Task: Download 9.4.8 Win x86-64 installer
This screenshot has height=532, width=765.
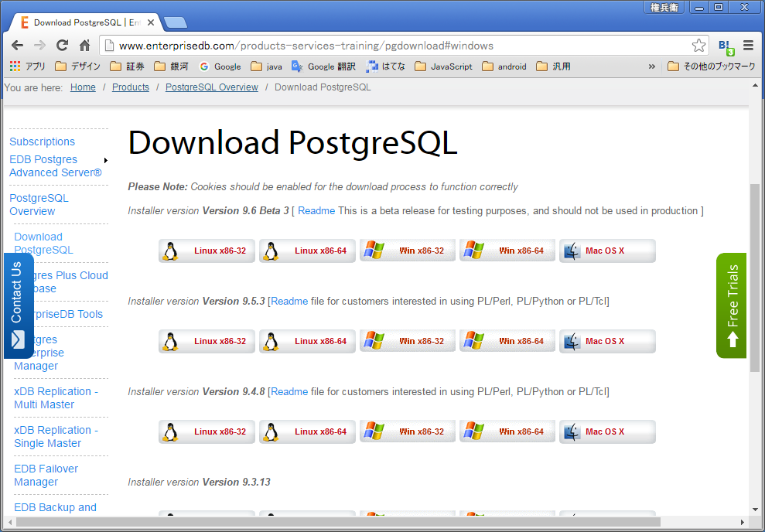Action: pyautogui.click(x=507, y=431)
